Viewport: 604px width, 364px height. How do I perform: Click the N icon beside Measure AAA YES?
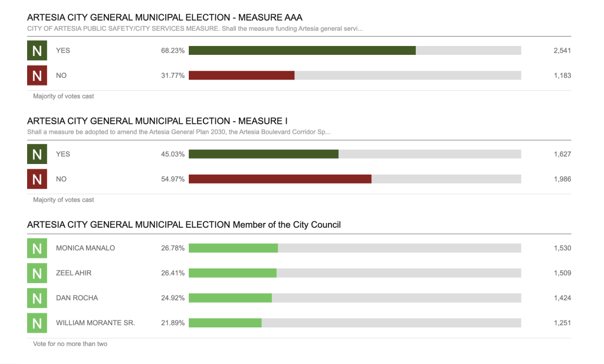pos(37,51)
